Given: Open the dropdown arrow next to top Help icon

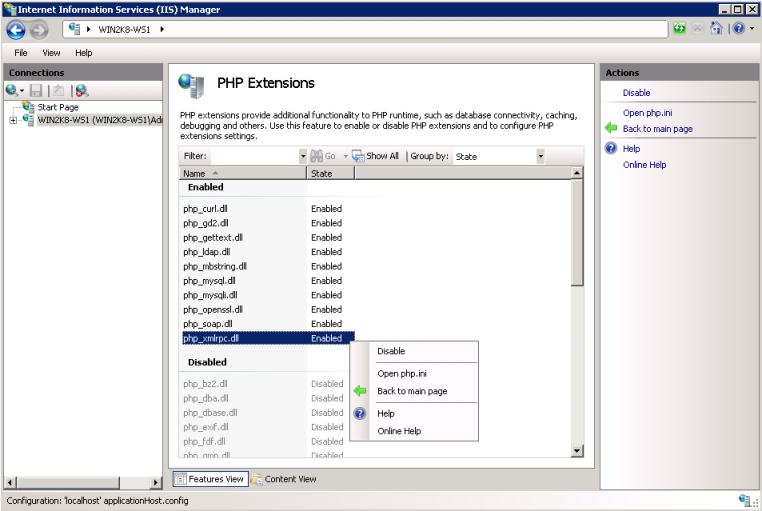Looking at the screenshot, I should [x=750, y=29].
